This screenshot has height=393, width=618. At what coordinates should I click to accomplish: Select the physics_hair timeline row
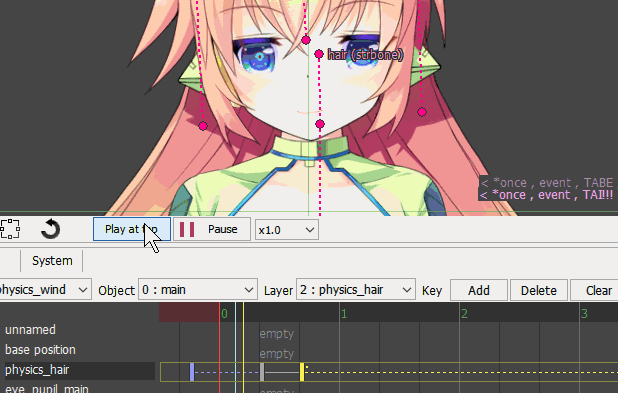click(x=79, y=370)
